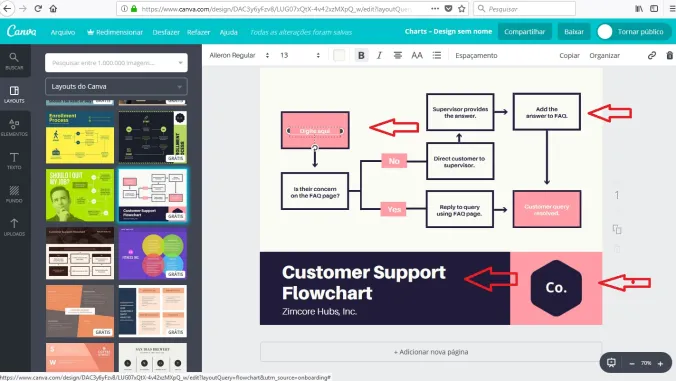Click the link chain icon
Screen dimensions: 676x381
(652, 55)
